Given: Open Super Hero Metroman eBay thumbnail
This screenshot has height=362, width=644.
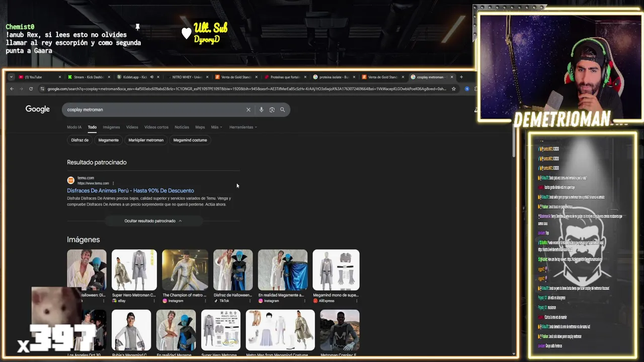Looking at the screenshot, I should pyautogui.click(x=134, y=270).
